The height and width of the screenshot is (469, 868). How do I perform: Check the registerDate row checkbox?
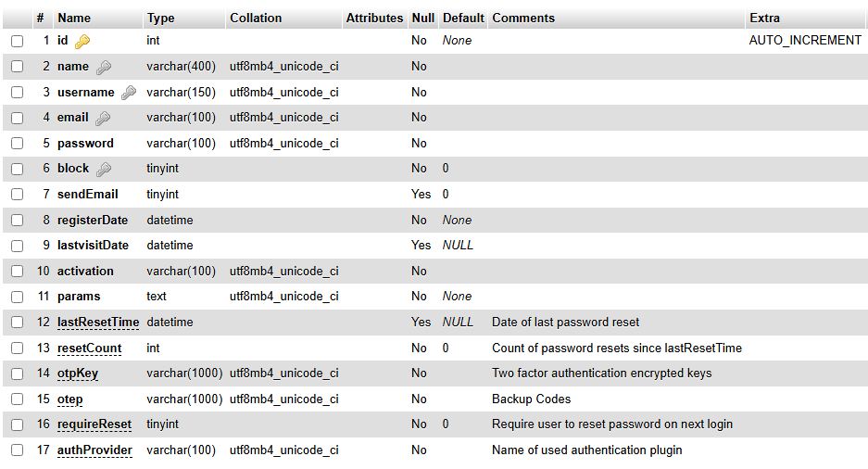point(17,221)
